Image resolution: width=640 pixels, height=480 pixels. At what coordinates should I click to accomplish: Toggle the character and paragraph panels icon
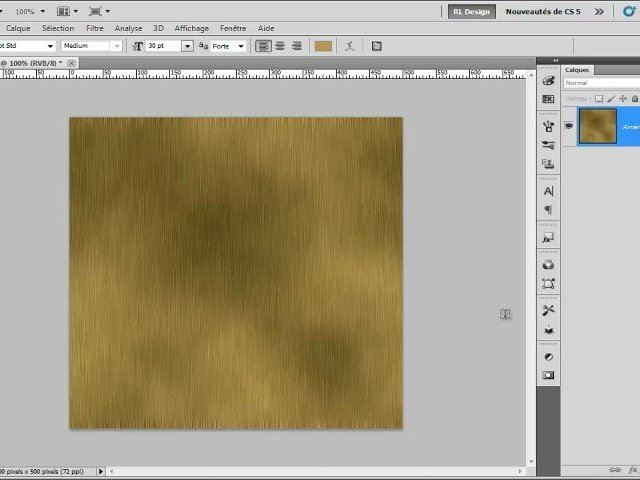tap(376, 46)
